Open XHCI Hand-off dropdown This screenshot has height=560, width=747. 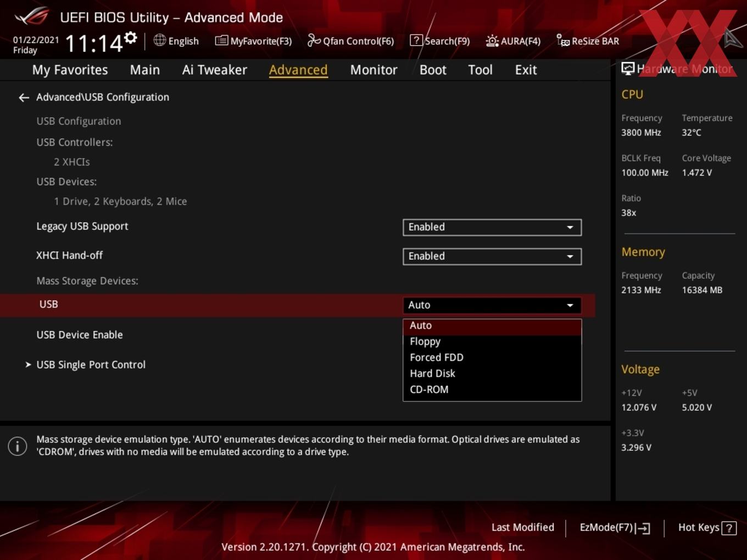point(492,256)
